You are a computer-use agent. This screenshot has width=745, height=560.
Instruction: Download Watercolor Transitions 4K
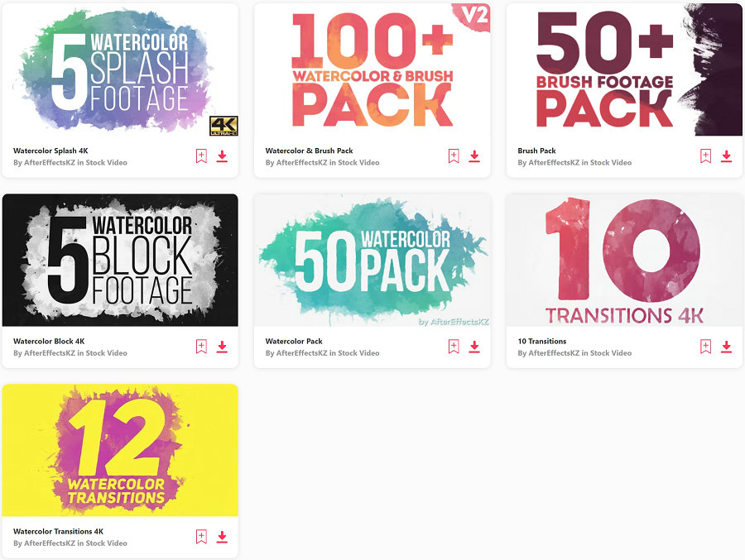(x=222, y=537)
